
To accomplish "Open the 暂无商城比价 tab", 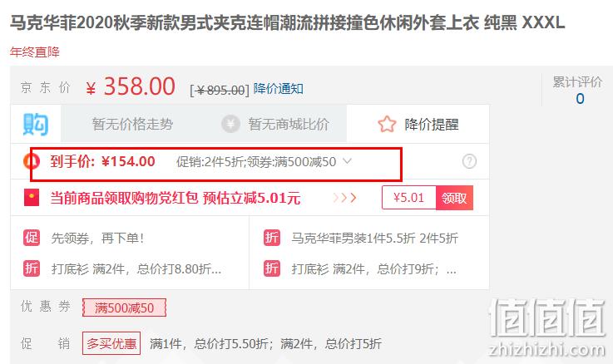I will 275,124.
